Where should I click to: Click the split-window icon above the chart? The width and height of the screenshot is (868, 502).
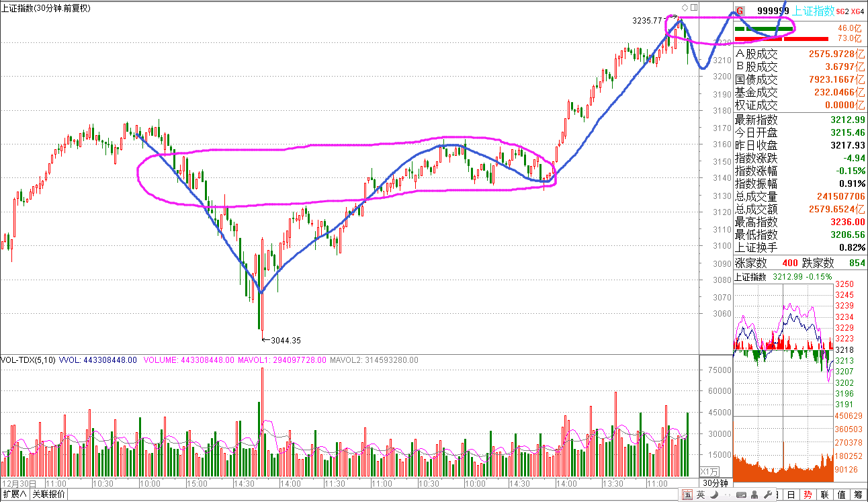(x=694, y=8)
